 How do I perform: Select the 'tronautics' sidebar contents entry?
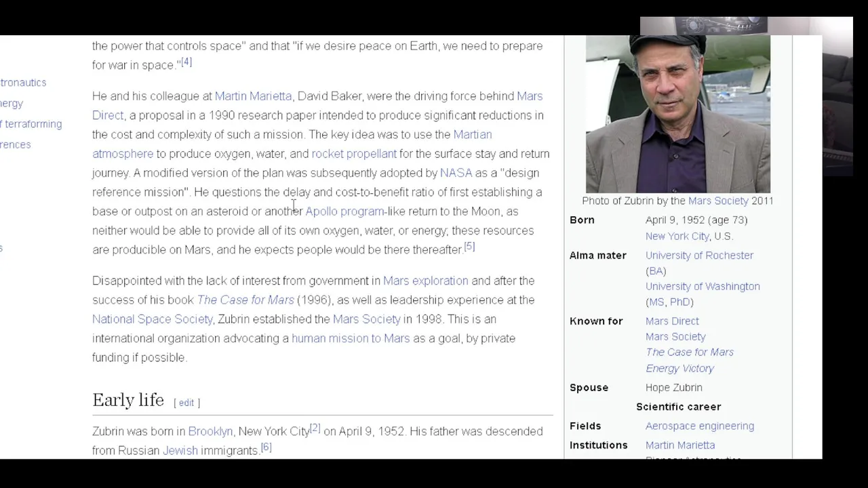23,83
